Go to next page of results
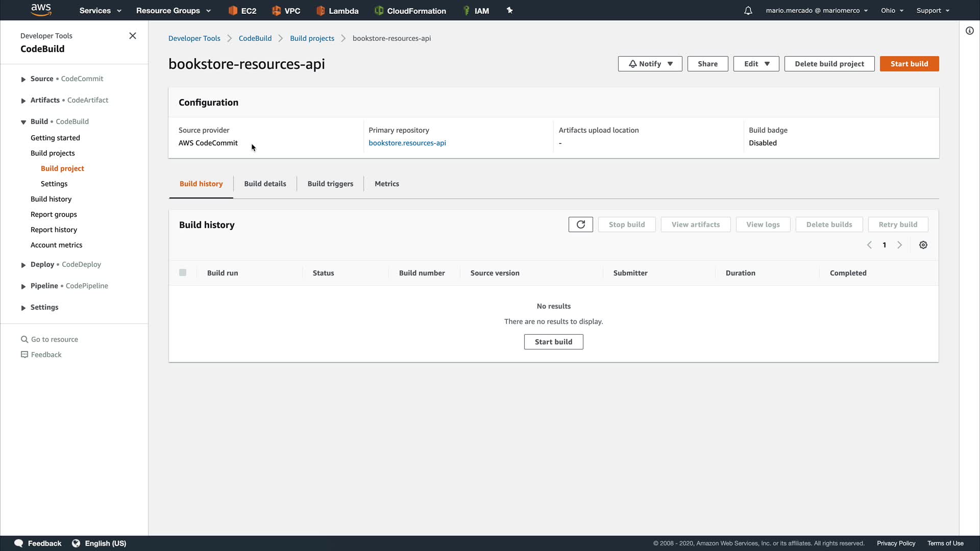Viewport: 980px width, 551px height. (899, 245)
